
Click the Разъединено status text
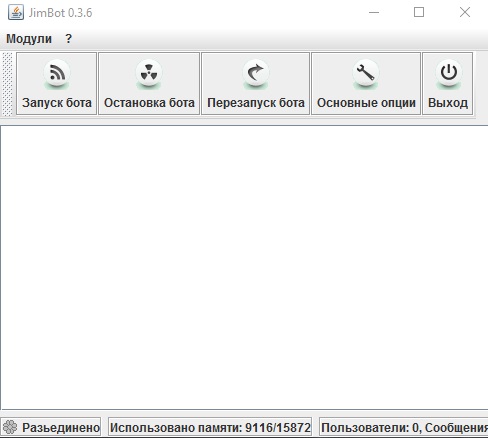61,427
